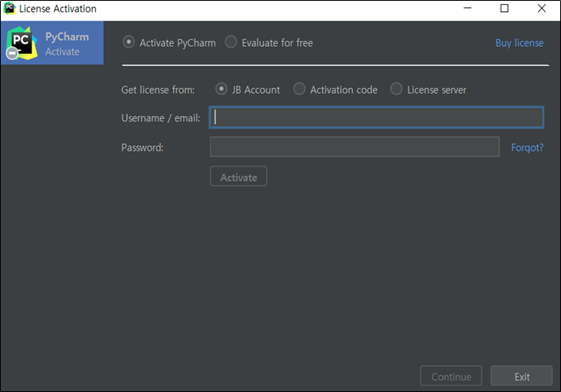This screenshot has width=561, height=392.
Task: Minimize the License Activation window
Action: (467, 8)
